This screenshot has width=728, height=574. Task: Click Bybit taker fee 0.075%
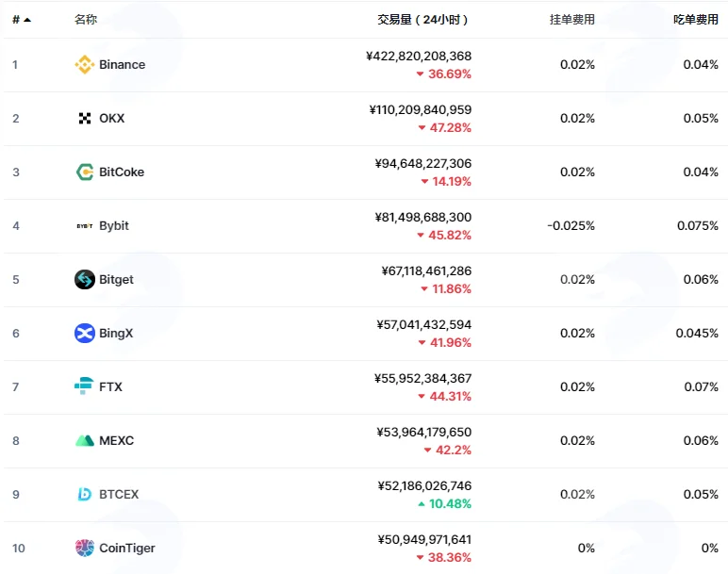pyautogui.click(x=698, y=226)
